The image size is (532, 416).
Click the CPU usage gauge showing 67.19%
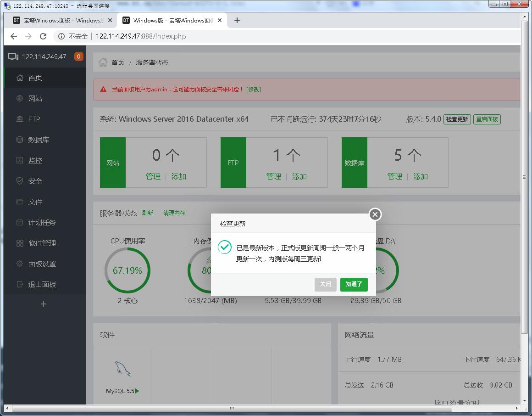point(127,270)
